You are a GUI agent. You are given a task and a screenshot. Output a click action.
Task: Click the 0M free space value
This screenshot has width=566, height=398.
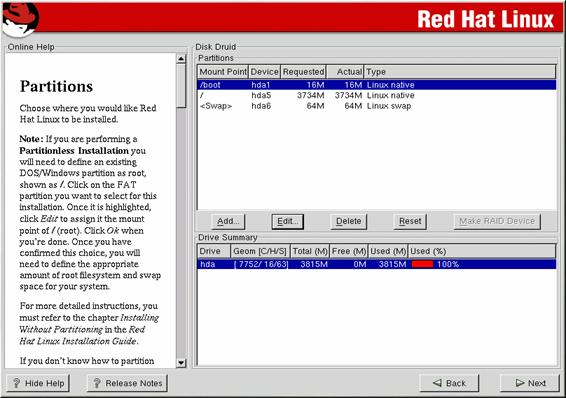(x=360, y=264)
